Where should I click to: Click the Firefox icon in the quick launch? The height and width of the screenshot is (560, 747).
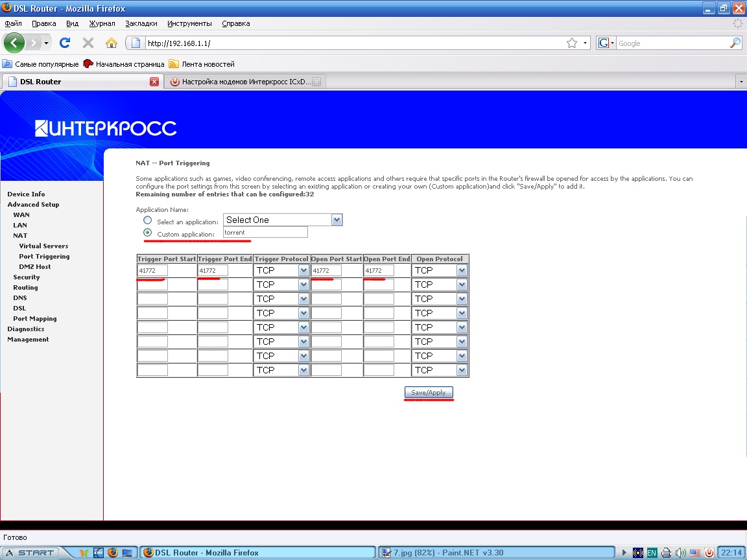(x=113, y=553)
